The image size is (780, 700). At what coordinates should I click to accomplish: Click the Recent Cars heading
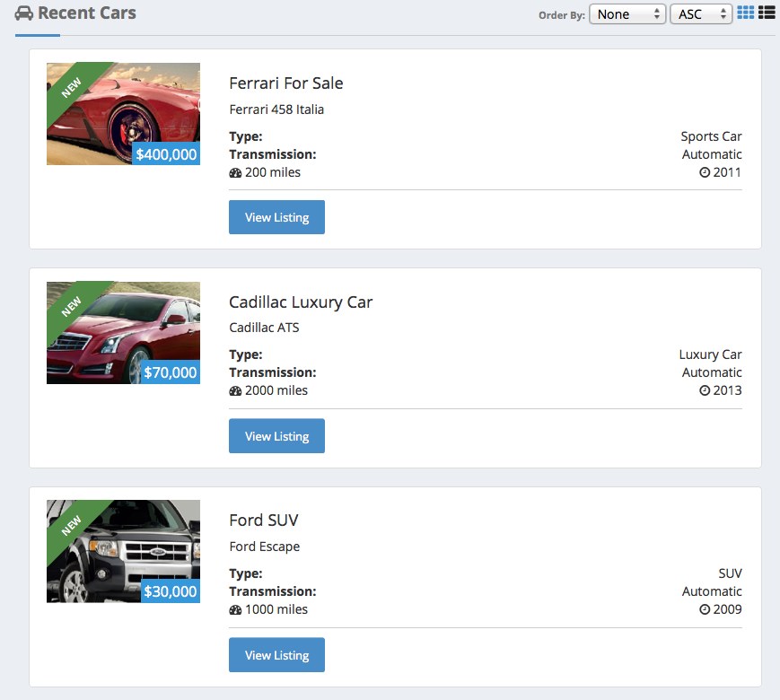tap(87, 13)
